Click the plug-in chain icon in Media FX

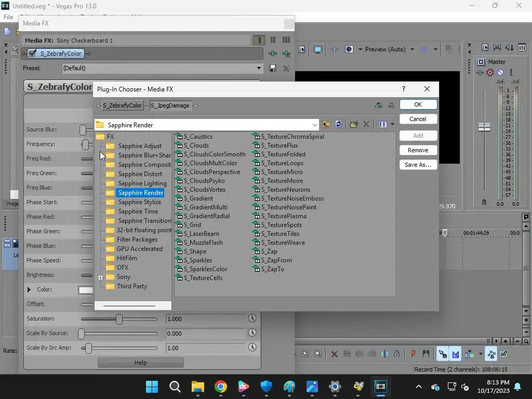[x=272, y=54]
